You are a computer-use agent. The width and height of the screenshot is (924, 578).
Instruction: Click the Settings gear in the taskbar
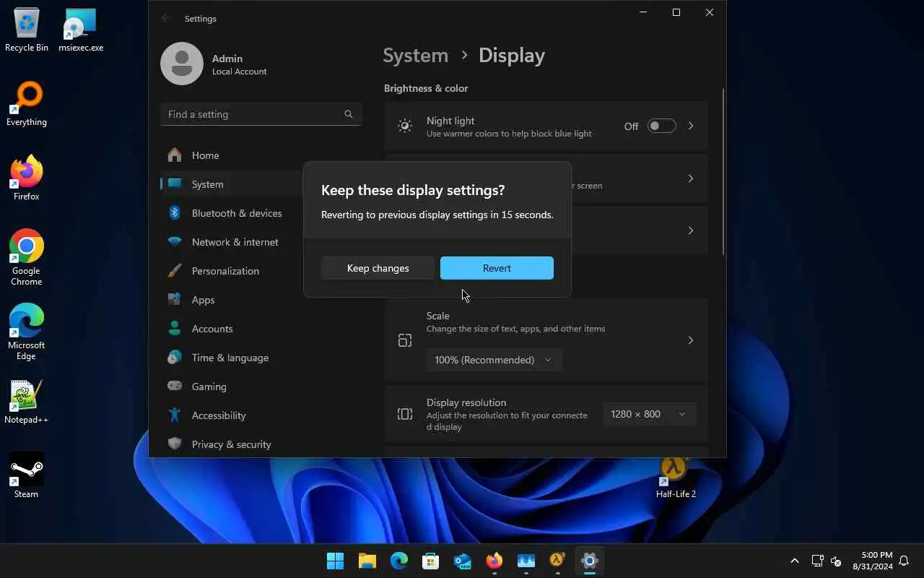pos(590,561)
